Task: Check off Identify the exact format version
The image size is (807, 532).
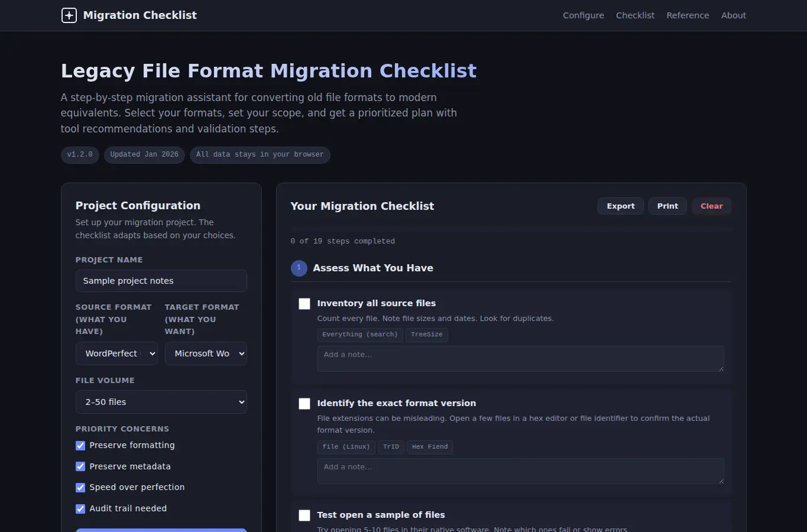Action: click(x=304, y=404)
